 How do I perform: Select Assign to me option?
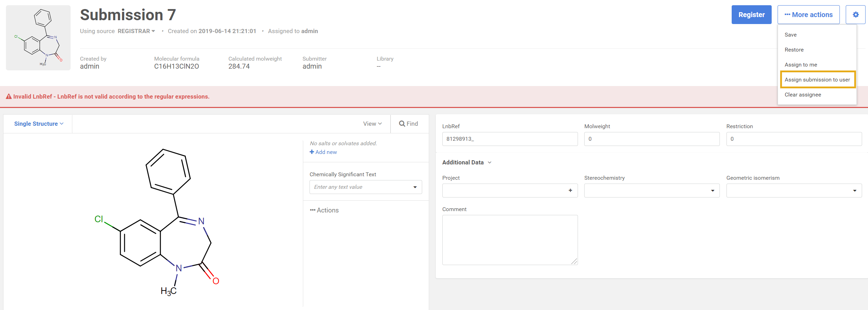(x=801, y=65)
